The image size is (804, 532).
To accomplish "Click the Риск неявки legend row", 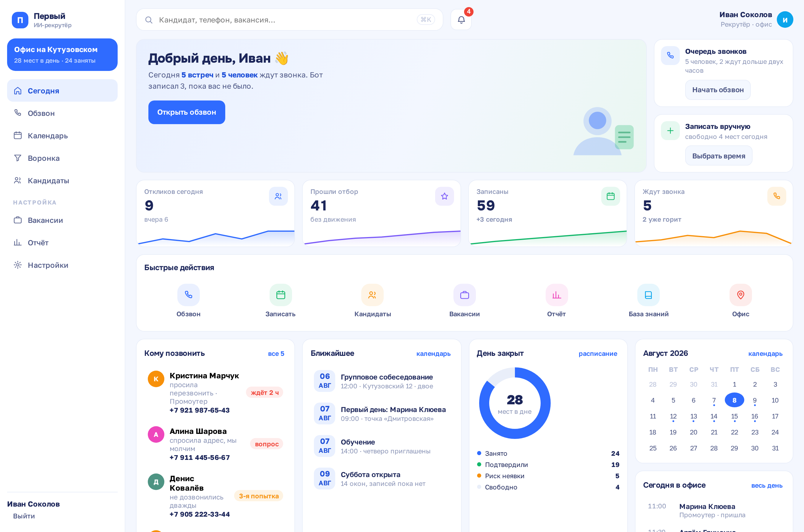I will [548, 476].
